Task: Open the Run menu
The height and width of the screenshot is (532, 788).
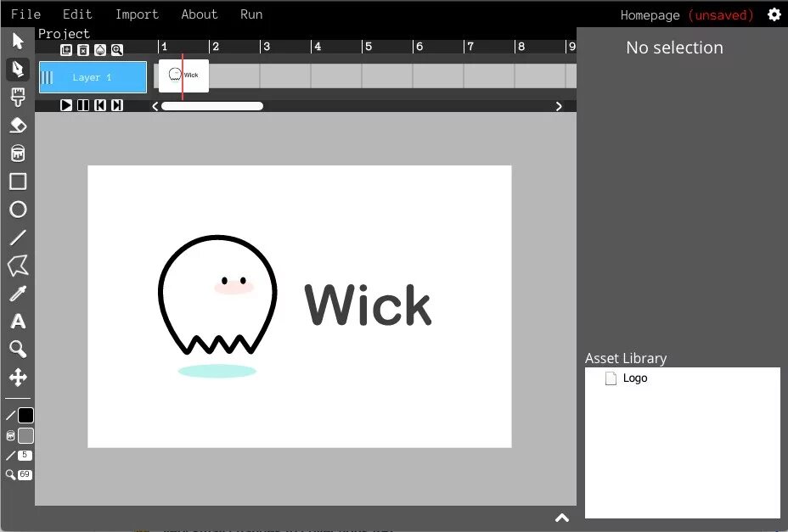Action: [x=251, y=14]
